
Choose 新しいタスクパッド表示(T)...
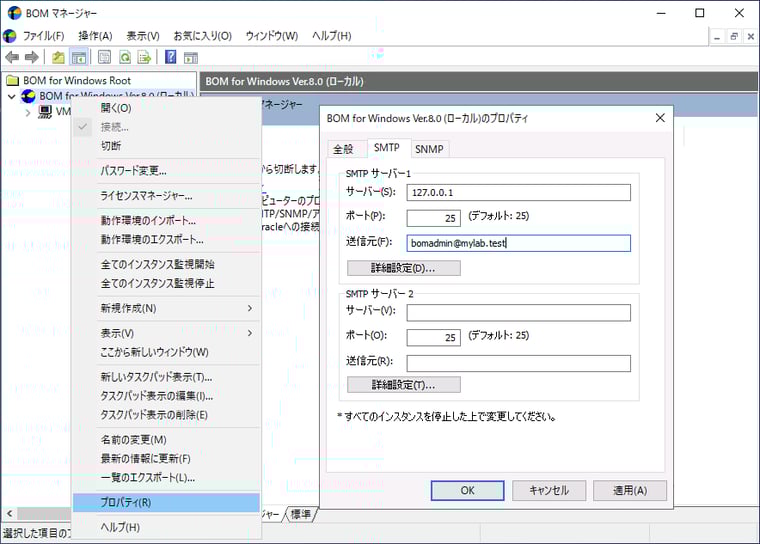[x=167, y=377]
